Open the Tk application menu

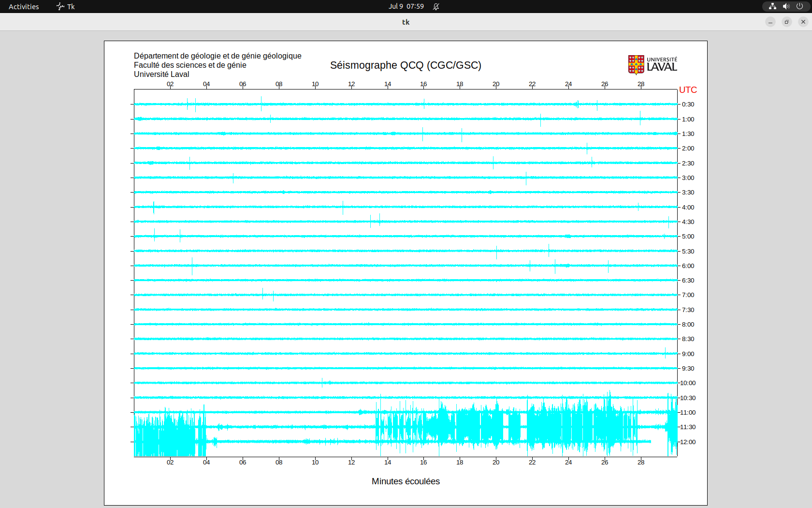(66, 6)
